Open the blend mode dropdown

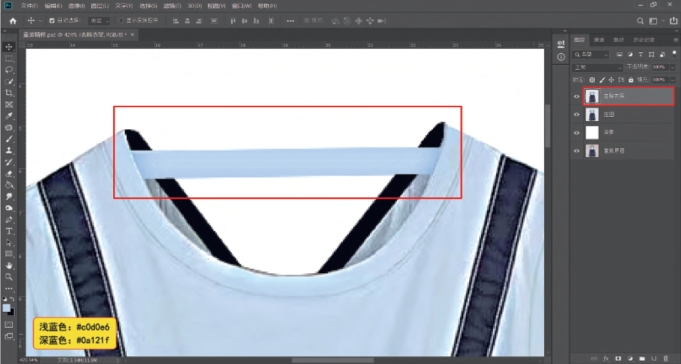598,67
